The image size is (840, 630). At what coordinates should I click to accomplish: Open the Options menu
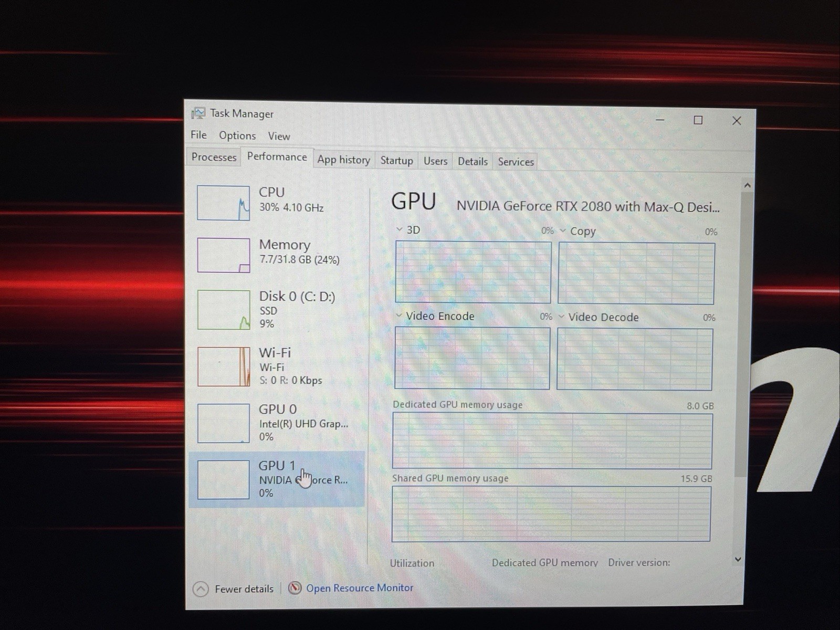tap(237, 135)
